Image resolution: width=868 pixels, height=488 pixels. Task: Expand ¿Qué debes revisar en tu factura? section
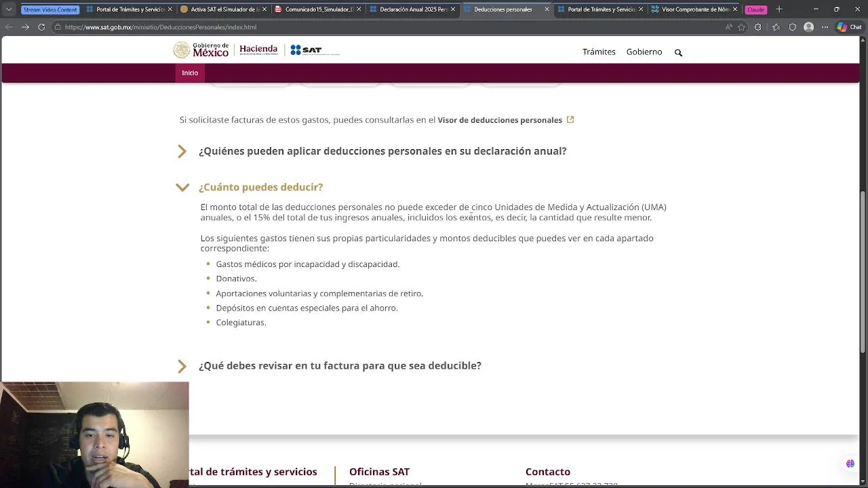coord(340,365)
